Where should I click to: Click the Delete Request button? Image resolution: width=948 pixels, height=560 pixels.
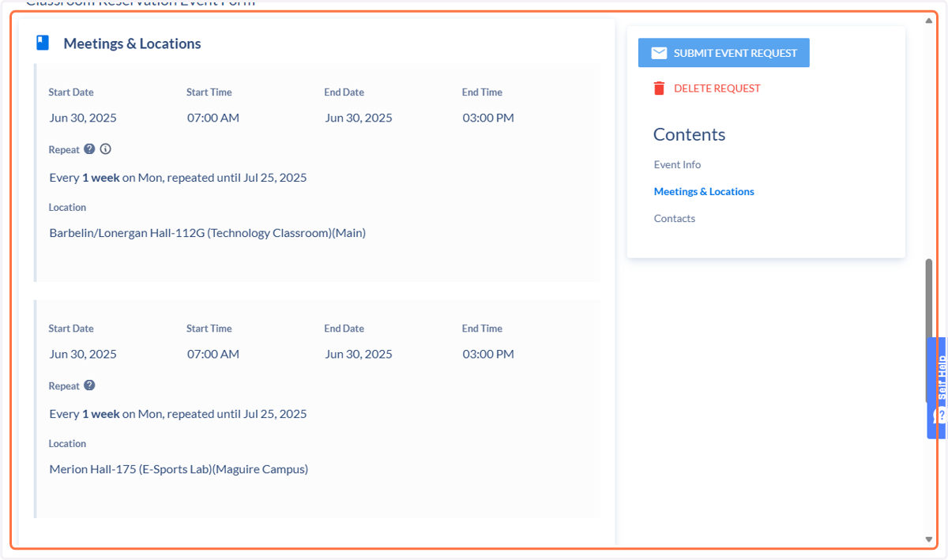(706, 88)
